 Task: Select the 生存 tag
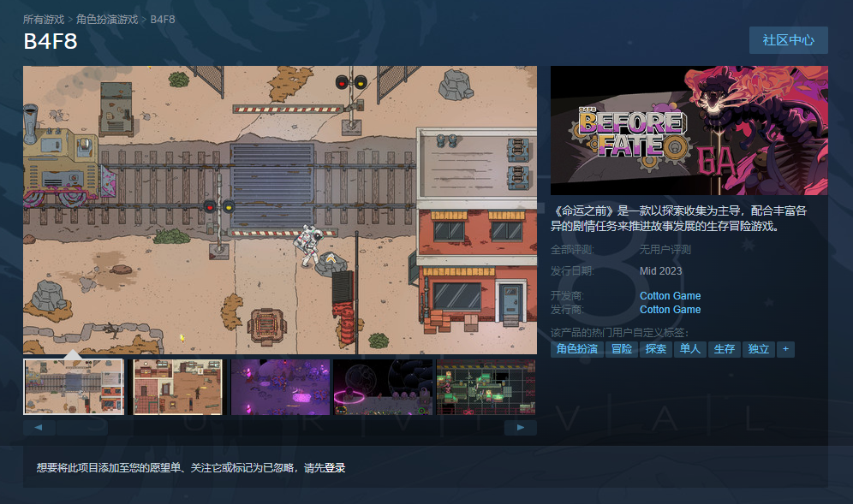click(x=725, y=349)
